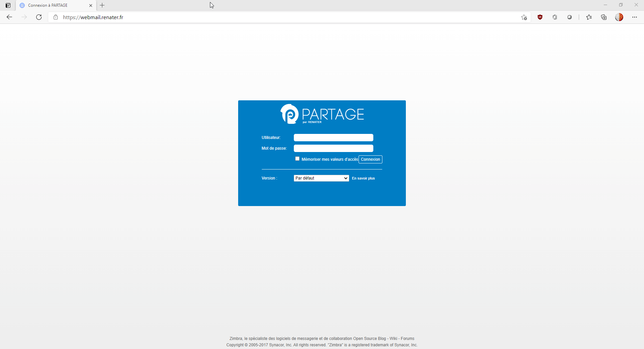Follow the En savoir plus link
644x349 pixels.
coord(363,179)
